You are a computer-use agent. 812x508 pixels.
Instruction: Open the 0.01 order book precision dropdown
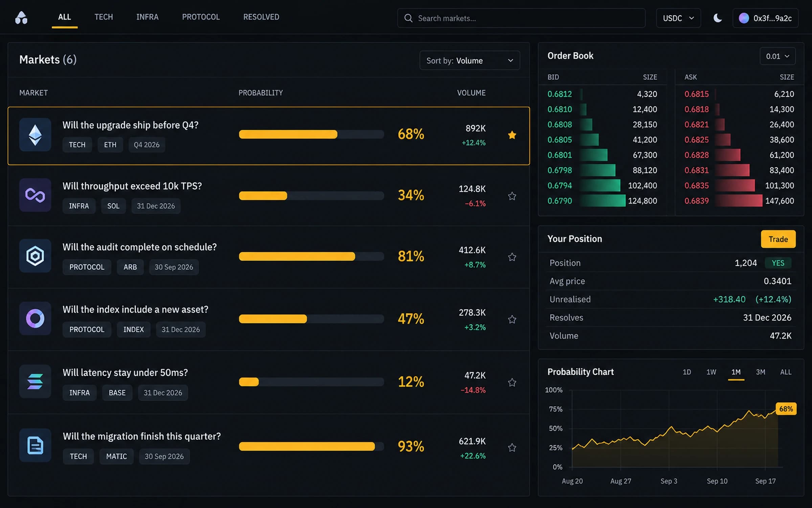tap(777, 56)
